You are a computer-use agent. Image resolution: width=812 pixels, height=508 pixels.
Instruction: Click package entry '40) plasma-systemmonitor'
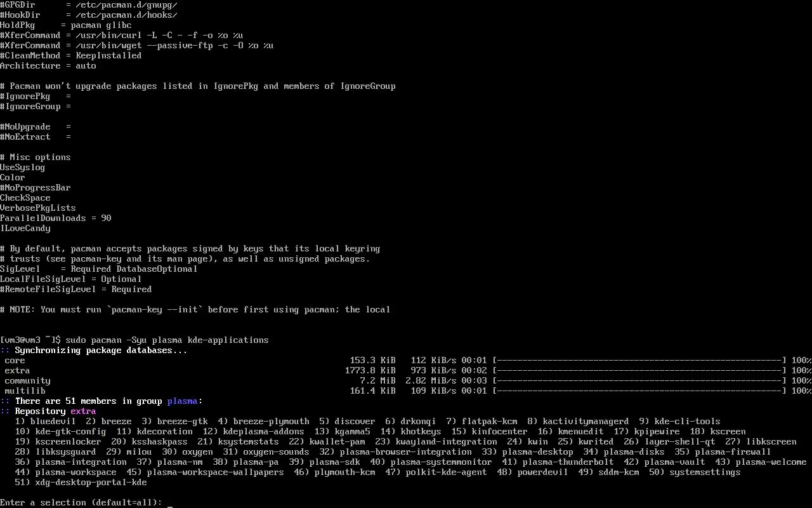tap(431, 462)
